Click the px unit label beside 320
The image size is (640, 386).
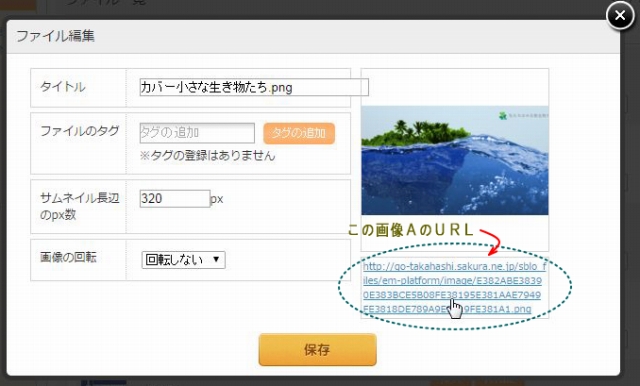tap(217, 199)
